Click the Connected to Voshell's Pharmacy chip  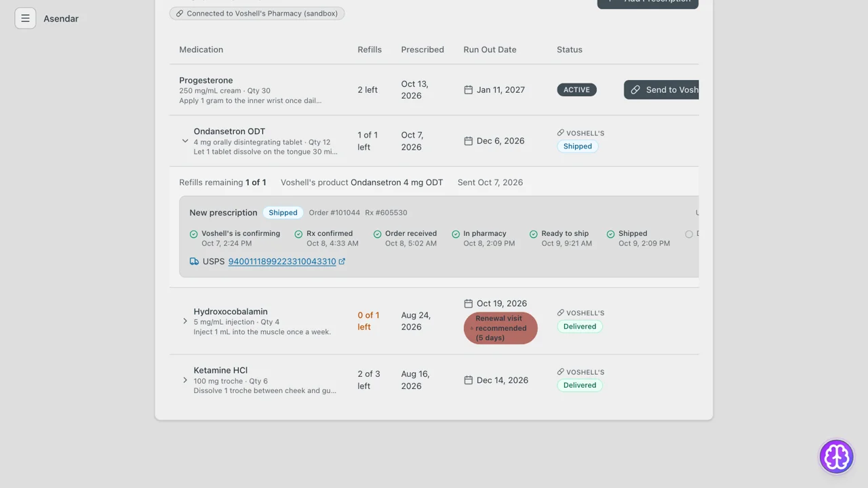pyautogui.click(x=257, y=13)
